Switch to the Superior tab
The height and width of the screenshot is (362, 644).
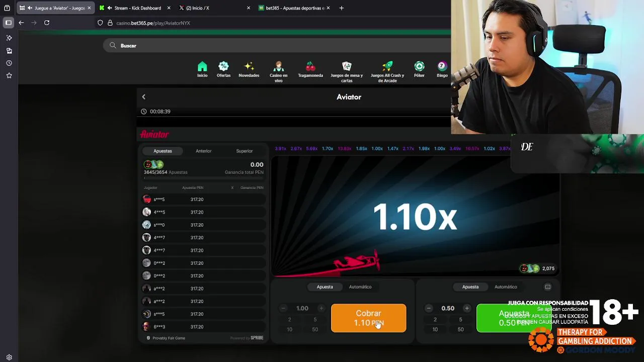click(x=245, y=151)
